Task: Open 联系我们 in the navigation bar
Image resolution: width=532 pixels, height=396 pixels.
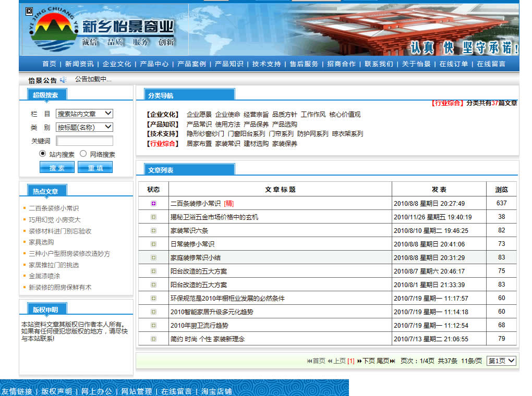Action: click(x=379, y=64)
